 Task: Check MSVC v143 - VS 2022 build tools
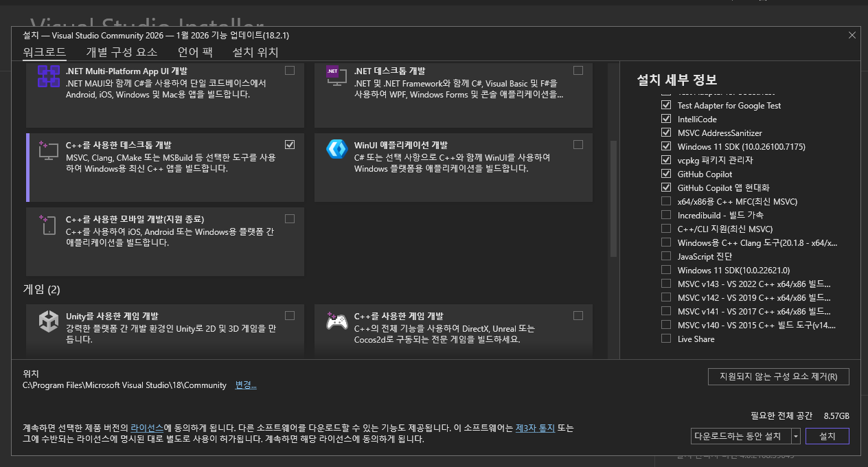[666, 284]
